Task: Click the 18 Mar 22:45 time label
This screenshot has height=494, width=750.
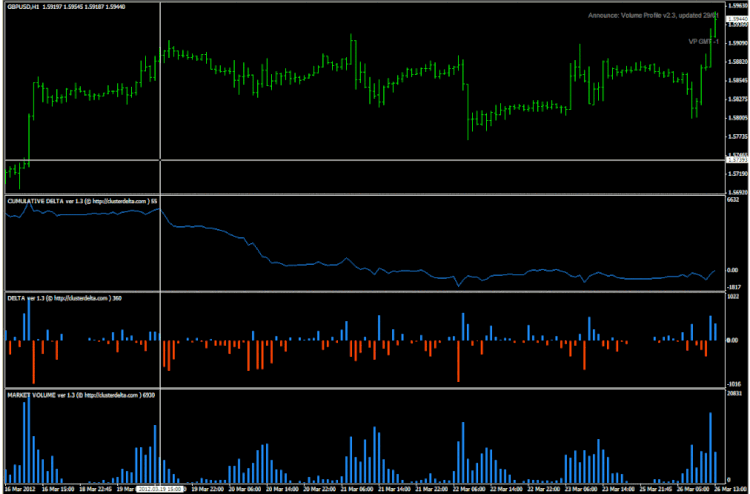Action: pyautogui.click(x=97, y=489)
